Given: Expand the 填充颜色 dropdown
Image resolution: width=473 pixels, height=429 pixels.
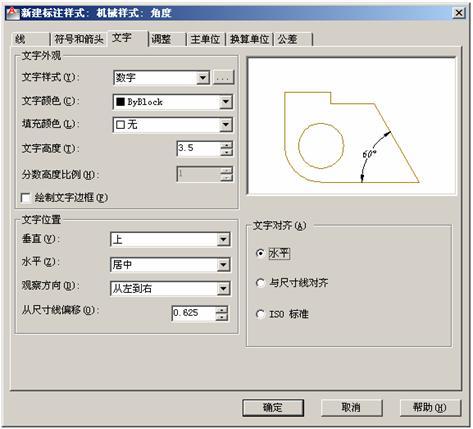Looking at the screenshot, I should (x=225, y=125).
